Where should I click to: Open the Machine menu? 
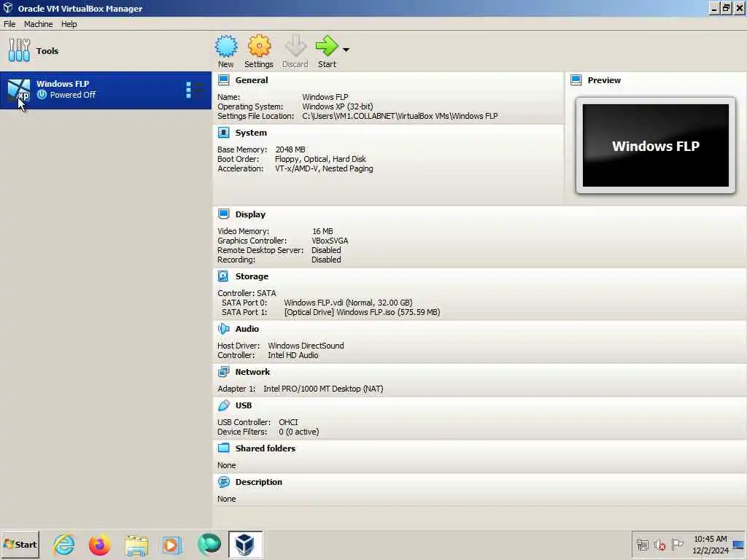39,24
